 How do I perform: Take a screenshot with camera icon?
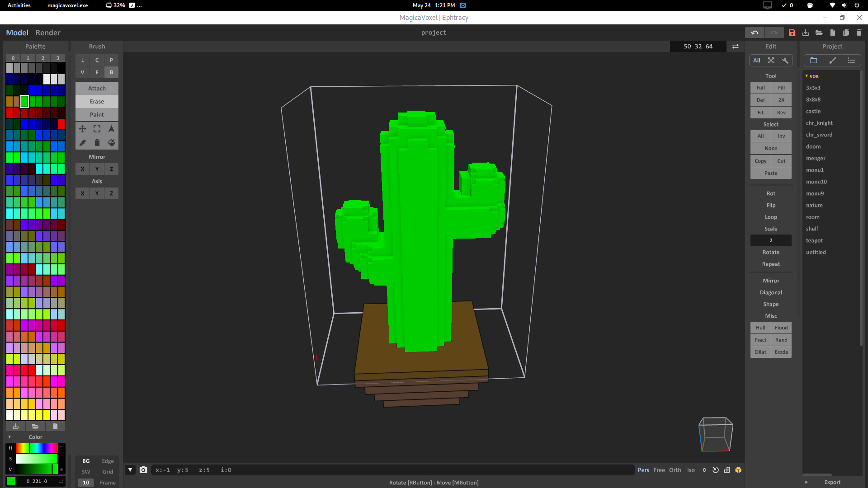pos(143,470)
